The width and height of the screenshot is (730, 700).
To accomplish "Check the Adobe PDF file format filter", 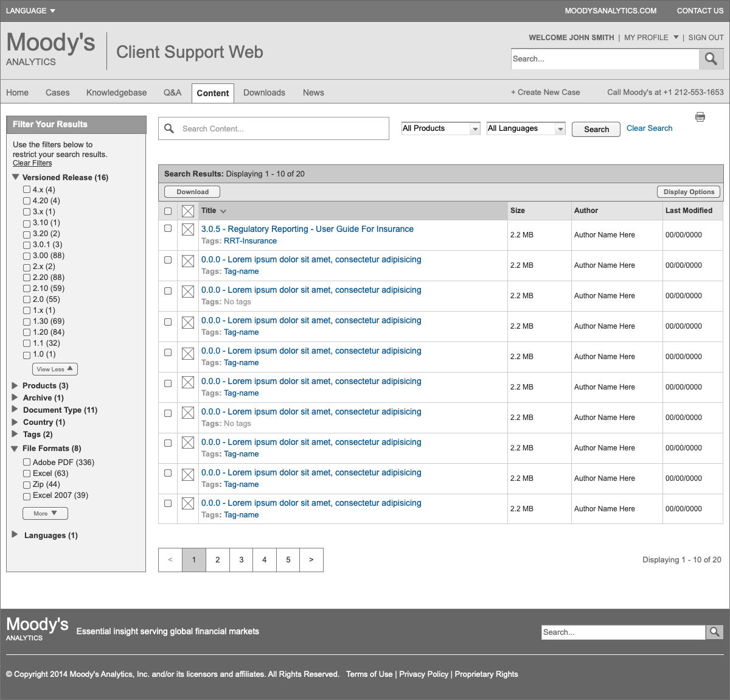I will click(x=26, y=462).
